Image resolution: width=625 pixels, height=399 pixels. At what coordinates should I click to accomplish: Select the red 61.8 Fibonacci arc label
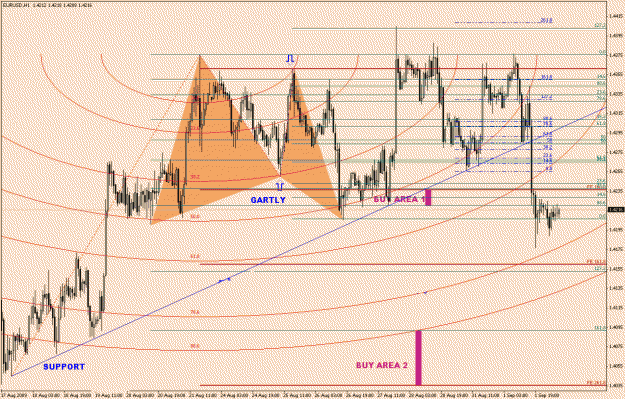[195, 256]
